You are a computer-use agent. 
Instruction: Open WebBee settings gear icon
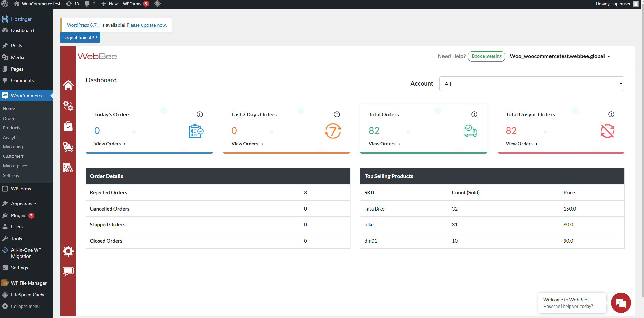[x=68, y=251]
